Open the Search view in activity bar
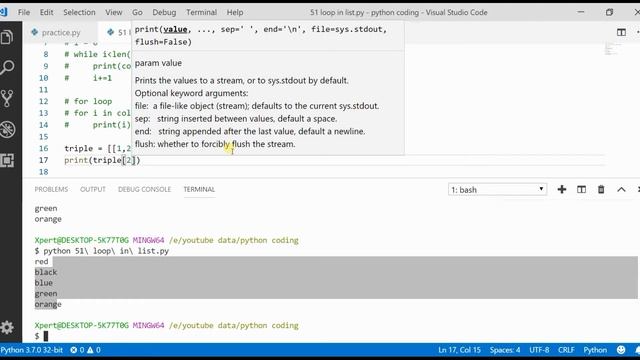 7,67
